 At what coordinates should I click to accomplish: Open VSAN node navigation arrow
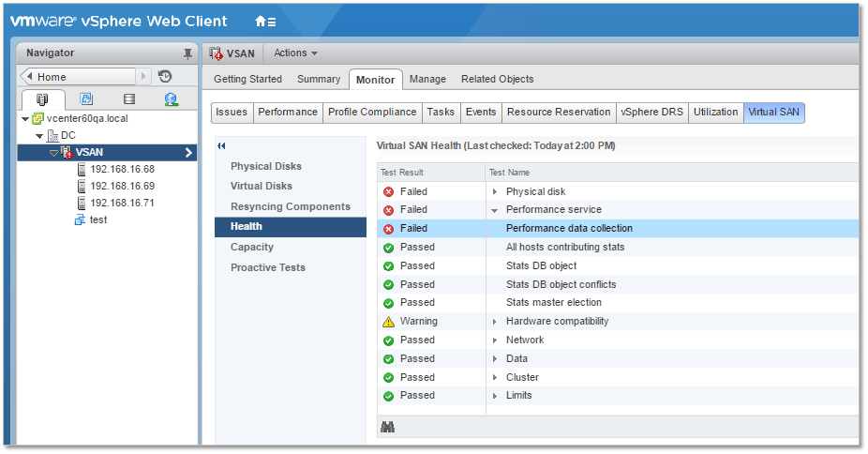188,152
